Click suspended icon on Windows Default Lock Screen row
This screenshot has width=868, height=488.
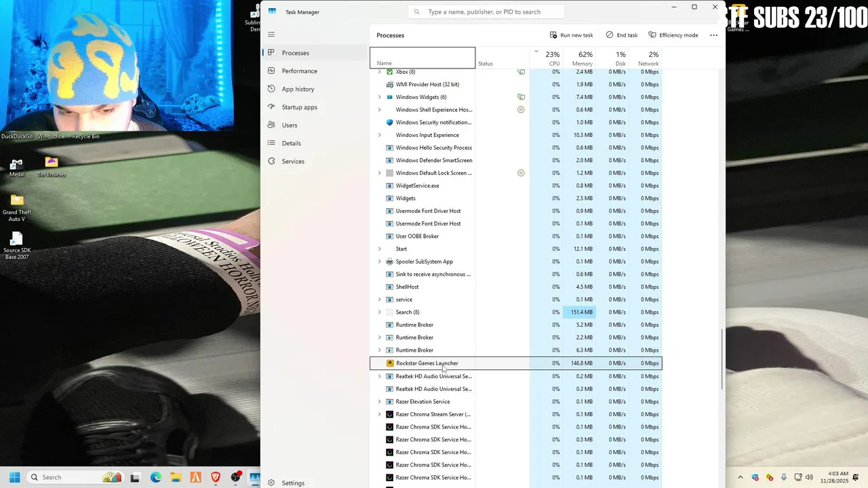[x=521, y=173]
